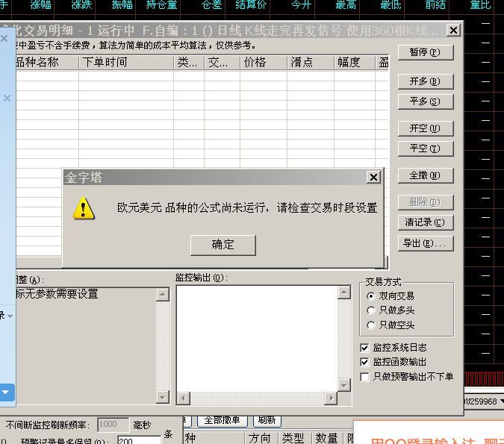This screenshot has width=504, height=444.
Task: Clear records with 清记录(C)
Action: 426,222
